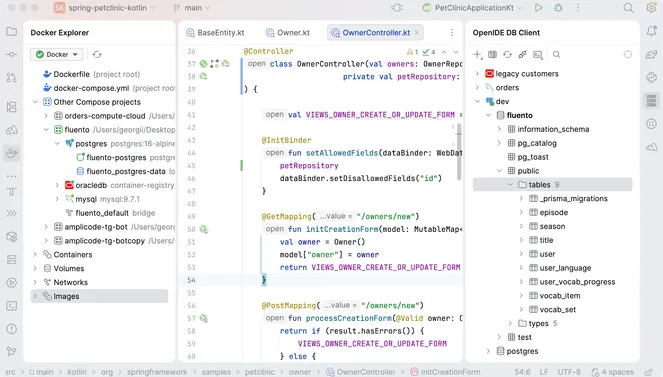Open the Problems tool window icon
This screenshot has height=377, width=663.
pos(12,329)
